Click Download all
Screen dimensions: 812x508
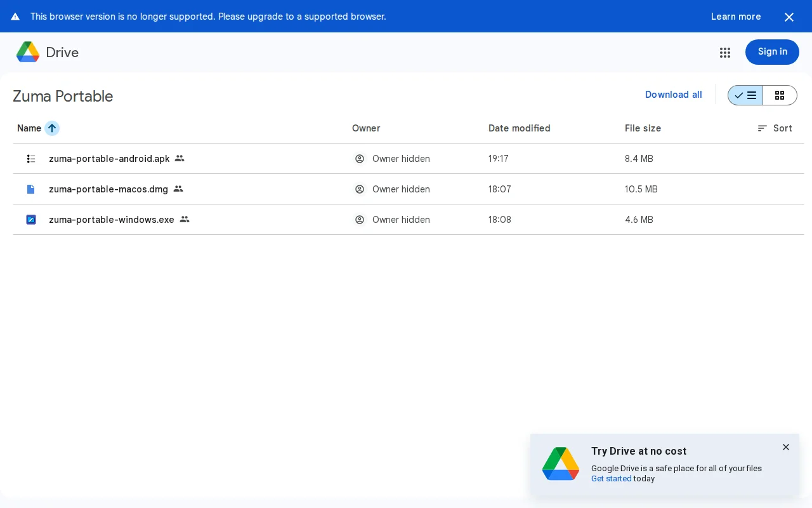point(674,95)
